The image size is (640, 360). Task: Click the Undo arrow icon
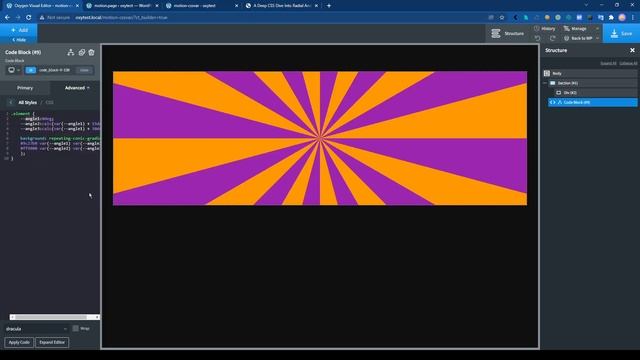tap(538, 38)
